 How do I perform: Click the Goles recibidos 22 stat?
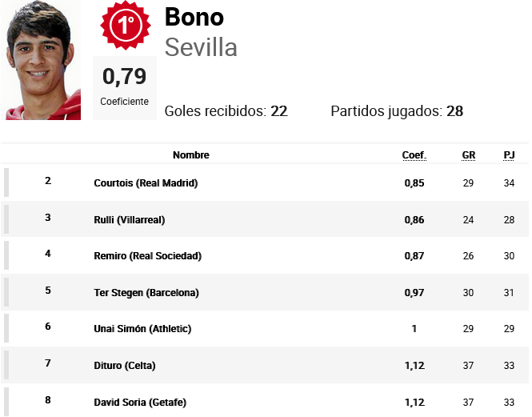[226, 111]
